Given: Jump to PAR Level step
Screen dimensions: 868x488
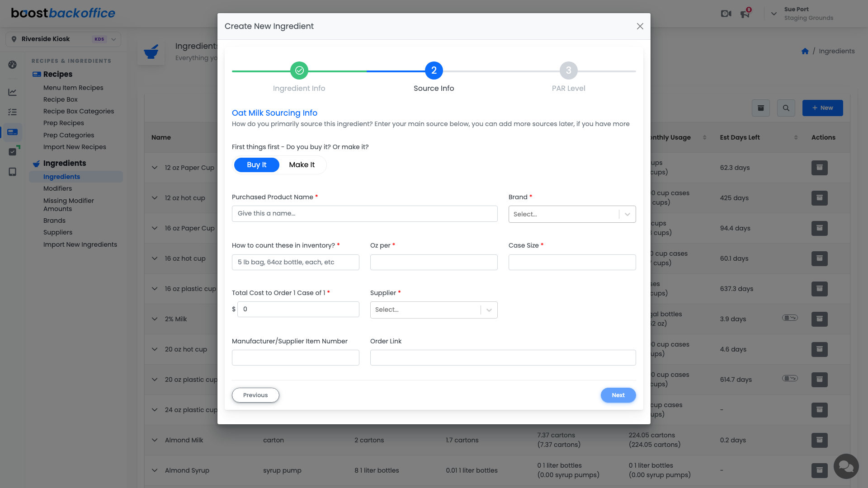Looking at the screenshot, I should pos(569,70).
